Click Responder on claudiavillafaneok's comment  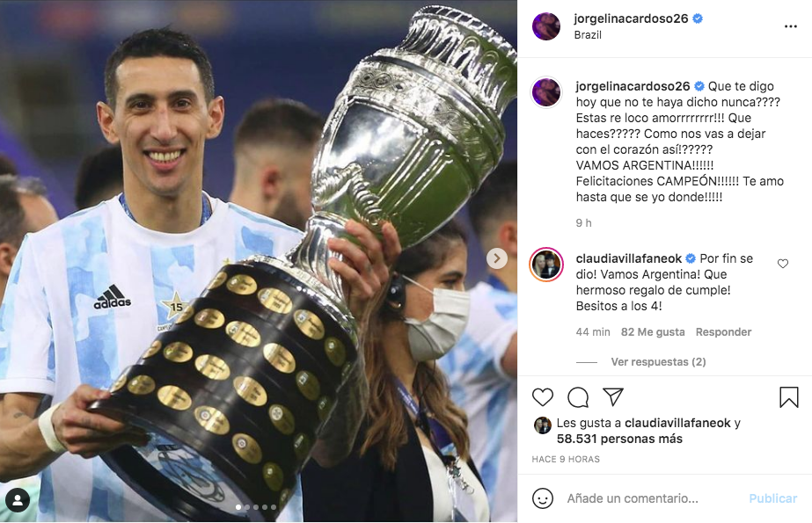click(x=723, y=332)
